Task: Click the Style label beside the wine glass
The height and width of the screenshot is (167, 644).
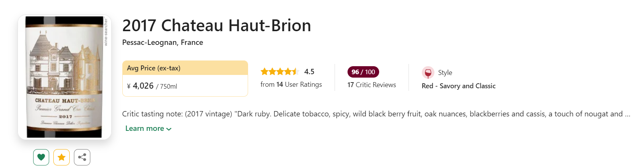Action: click(x=445, y=72)
